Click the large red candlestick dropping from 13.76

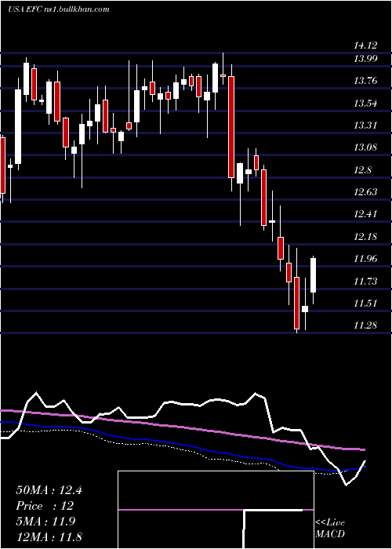point(231,127)
